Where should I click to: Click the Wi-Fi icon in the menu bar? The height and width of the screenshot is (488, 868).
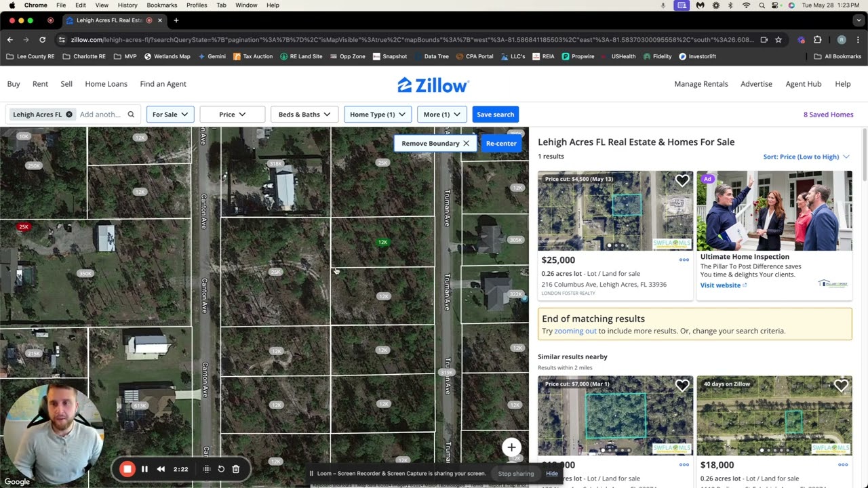coord(747,5)
